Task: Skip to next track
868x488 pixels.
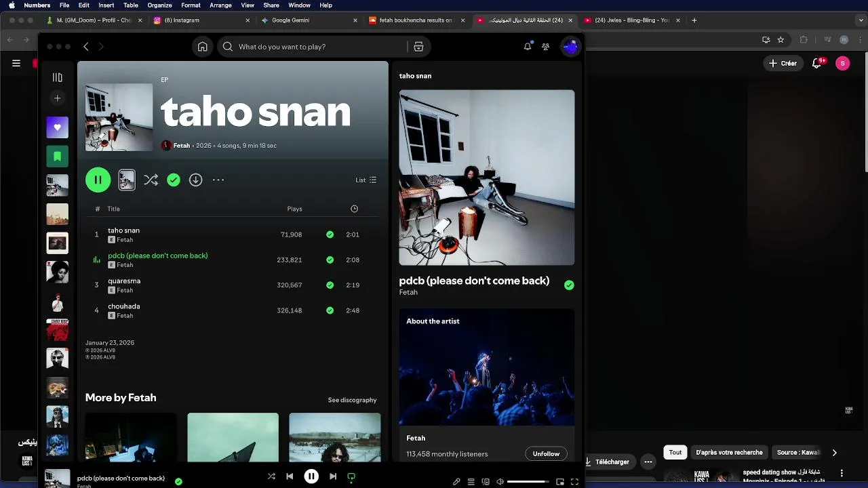Action: (333, 476)
